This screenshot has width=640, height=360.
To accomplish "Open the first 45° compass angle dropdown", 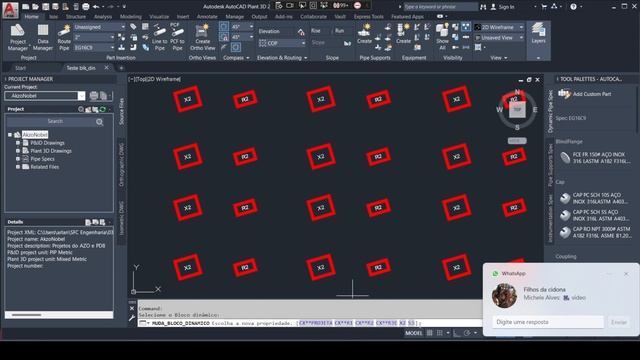I will pos(242,27).
